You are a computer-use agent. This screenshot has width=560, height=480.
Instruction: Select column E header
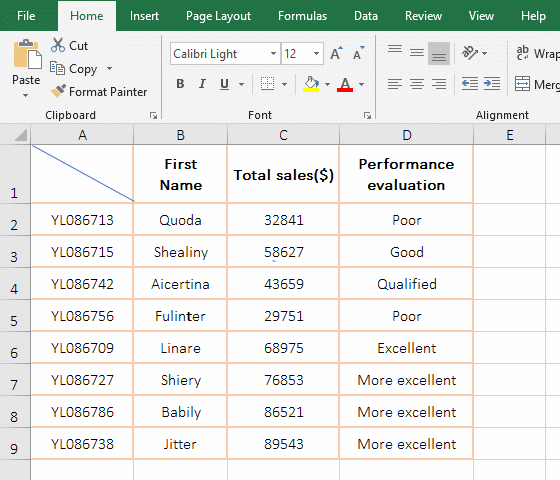click(x=510, y=135)
